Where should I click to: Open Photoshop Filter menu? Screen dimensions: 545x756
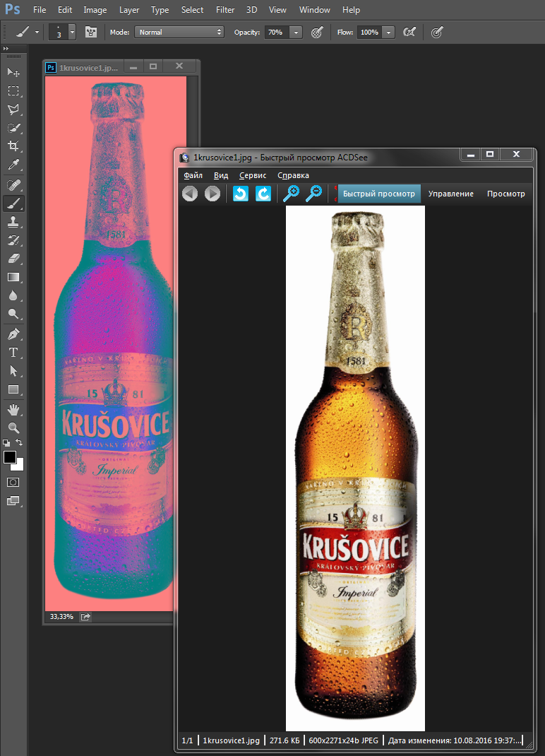pyautogui.click(x=225, y=10)
